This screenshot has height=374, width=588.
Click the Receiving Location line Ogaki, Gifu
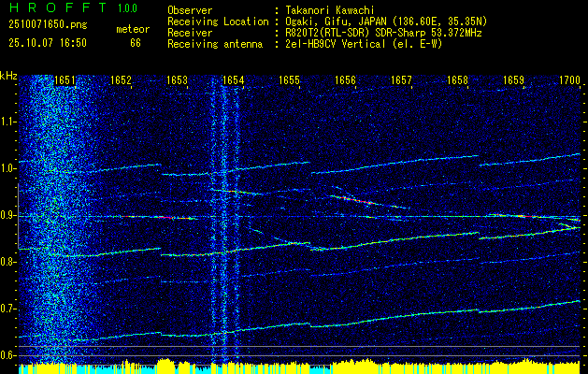(x=386, y=22)
